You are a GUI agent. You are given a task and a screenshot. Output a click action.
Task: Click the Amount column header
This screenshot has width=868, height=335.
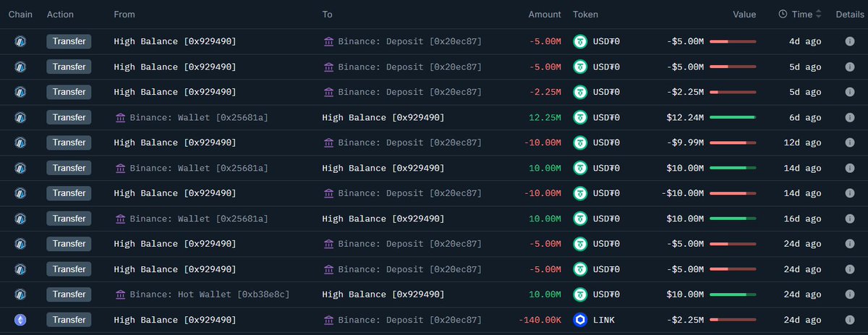click(x=545, y=14)
